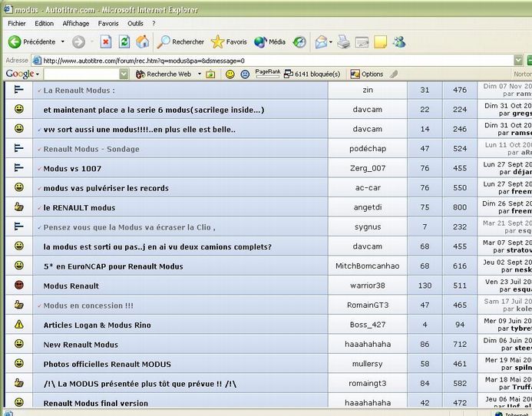Click the Edit page icon after printer
532x416 pixels.
(x=362, y=42)
